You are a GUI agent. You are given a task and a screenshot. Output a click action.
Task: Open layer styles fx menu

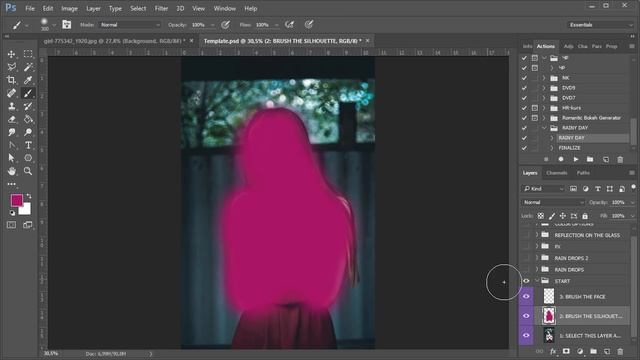[x=553, y=351]
